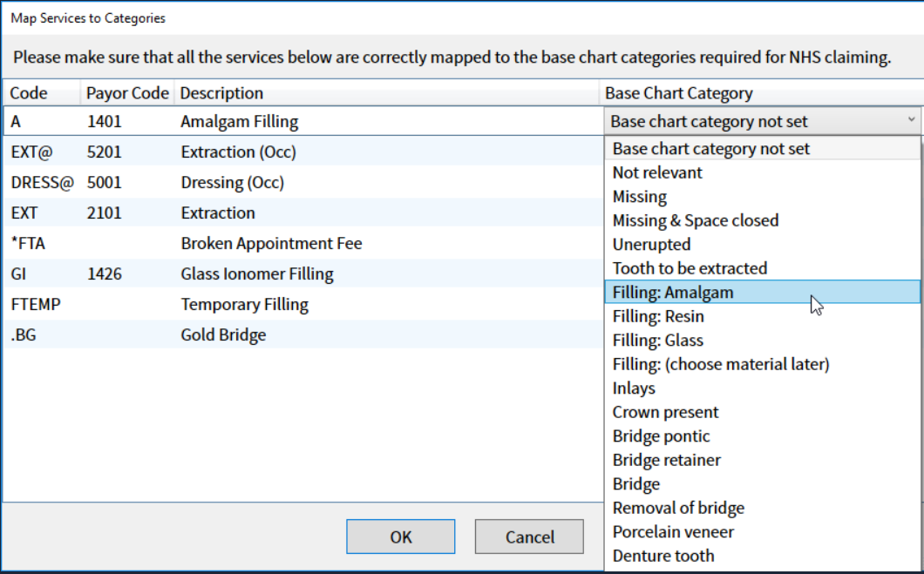The width and height of the screenshot is (924, 574).
Task: Choose 'Missing & Space closed' option
Action: click(x=695, y=220)
